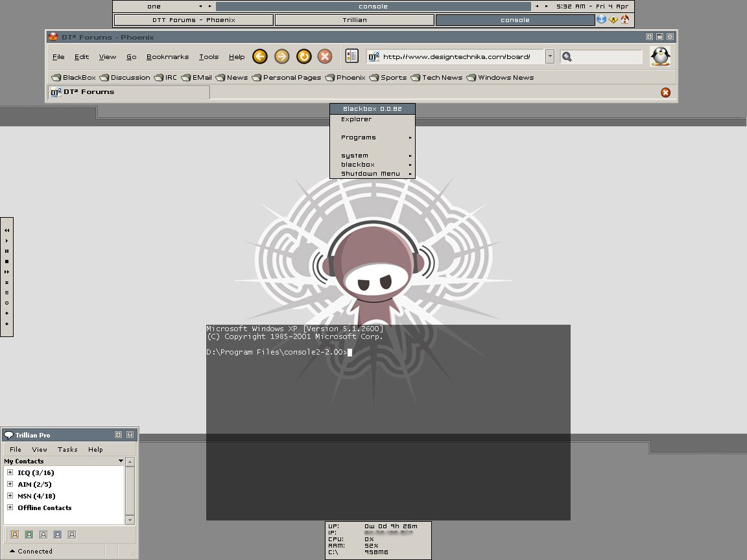This screenshot has width=747, height=560.
Task: Open the Phoenix URL history dropdown
Action: pos(550,56)
